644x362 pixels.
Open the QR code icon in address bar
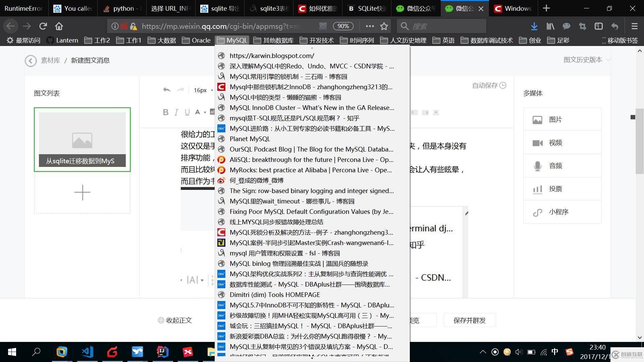click(x=323, y=26)
